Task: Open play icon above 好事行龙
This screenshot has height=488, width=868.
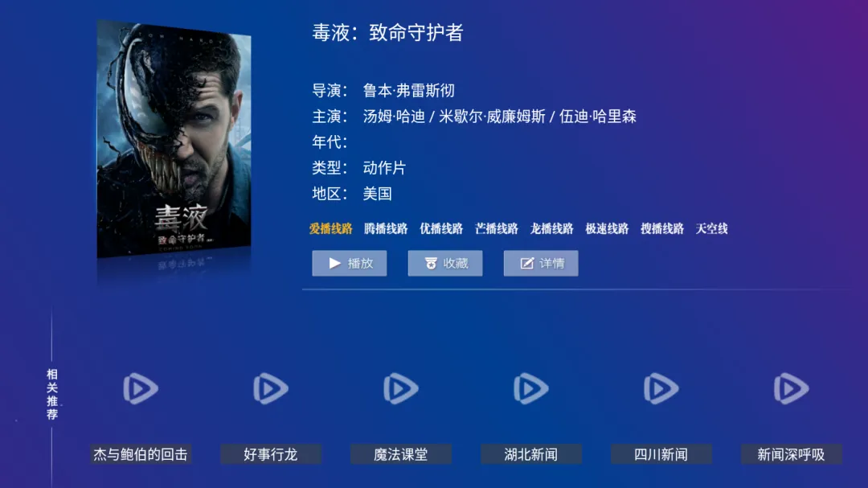Action: tap(271, 388)
